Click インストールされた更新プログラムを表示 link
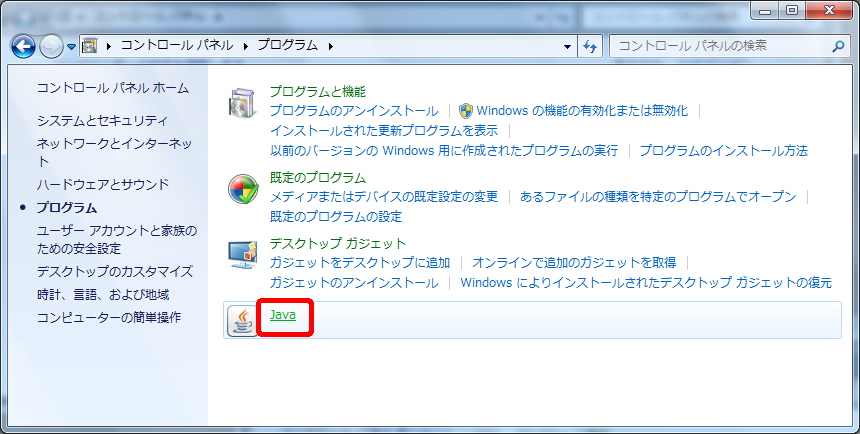This screenshot has width=860, height=434. pos(384,131)
